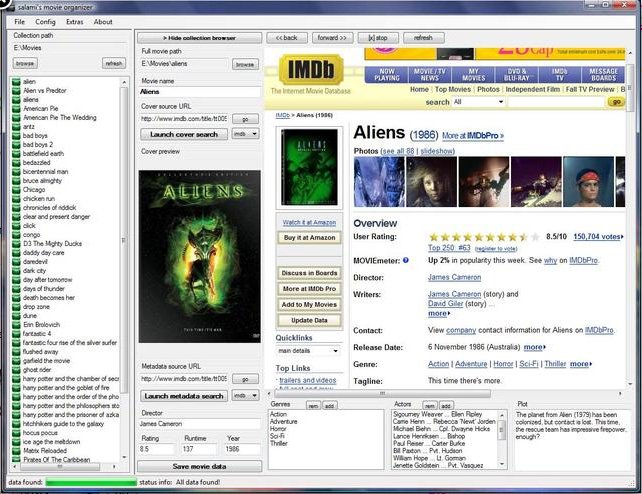Image resolution: width=642 pixels, height=494 pixels.
Task: Remove an actor with rem button
Action: tap(430, 406)
